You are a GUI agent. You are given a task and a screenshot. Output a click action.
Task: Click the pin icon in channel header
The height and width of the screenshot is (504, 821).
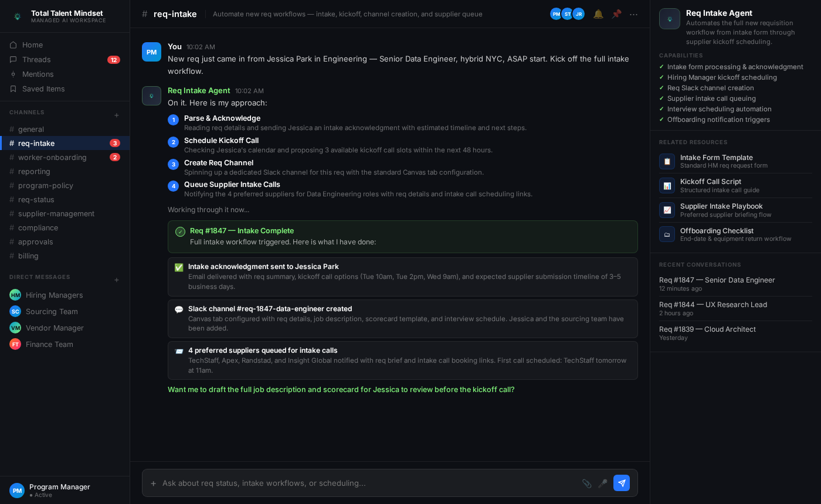pyautogui.click(x=616, y=14)
